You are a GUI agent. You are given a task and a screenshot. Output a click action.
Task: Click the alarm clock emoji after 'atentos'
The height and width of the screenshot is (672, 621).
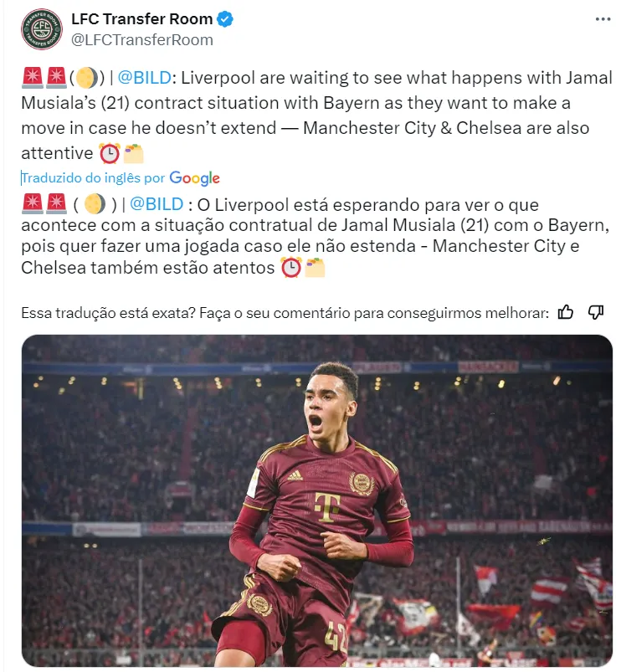pos(291,268)
